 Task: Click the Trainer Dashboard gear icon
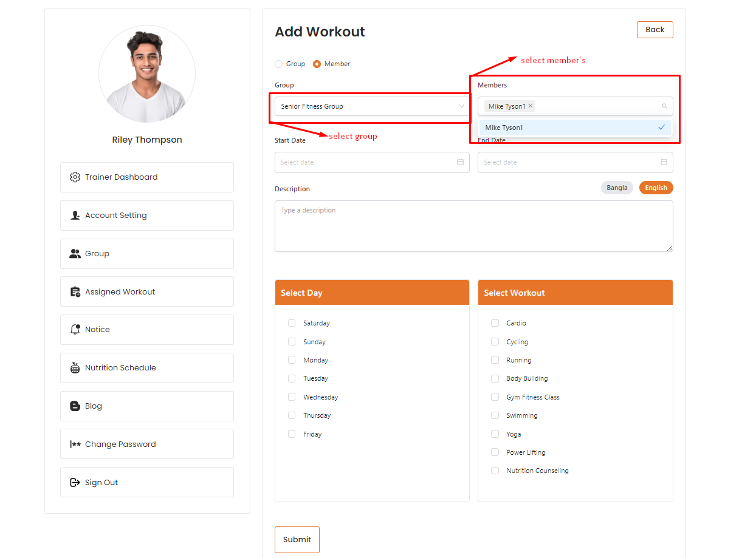pyautogui.click(x=75, y=177)
